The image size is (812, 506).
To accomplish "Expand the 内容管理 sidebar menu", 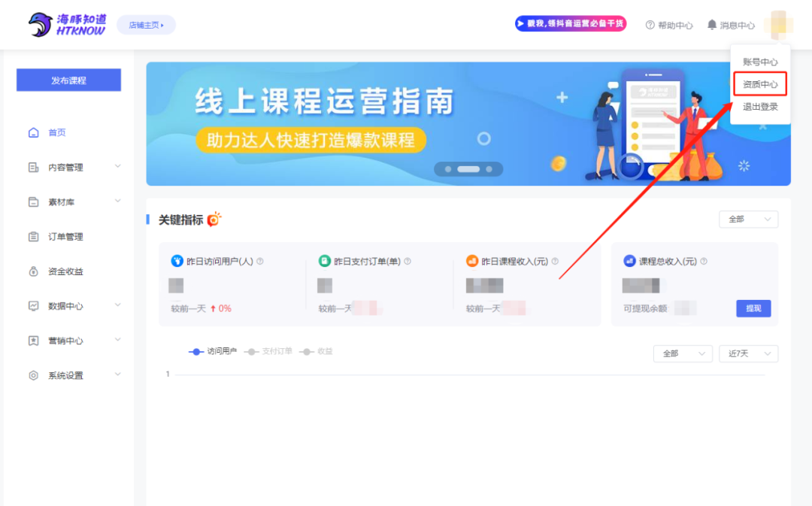I will pyautogui.click(x=74, y=167).
